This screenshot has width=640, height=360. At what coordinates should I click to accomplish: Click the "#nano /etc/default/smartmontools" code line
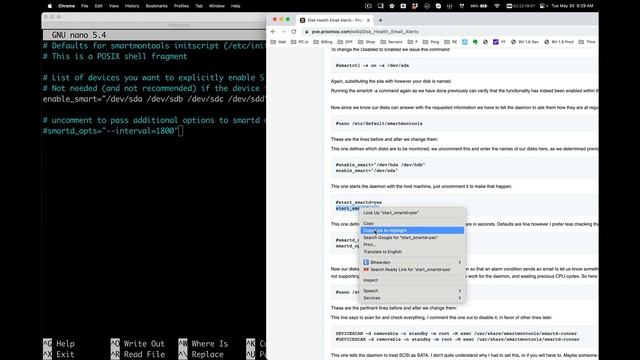coord(379,123)
